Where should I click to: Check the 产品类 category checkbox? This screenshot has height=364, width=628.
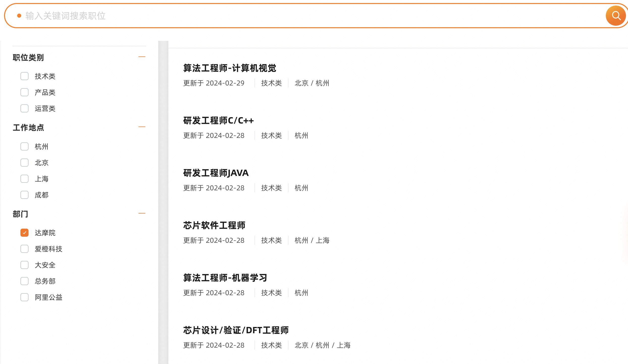[x=24, y=92]
